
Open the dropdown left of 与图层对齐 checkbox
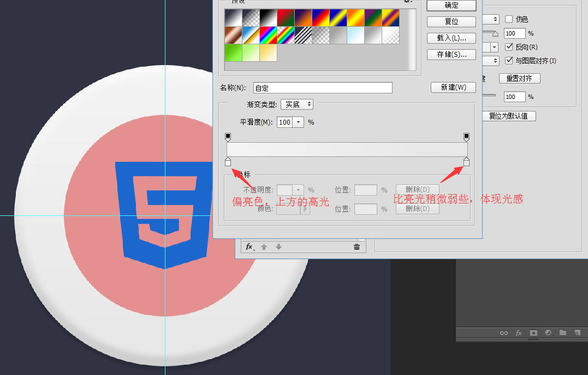coord(491,61)
